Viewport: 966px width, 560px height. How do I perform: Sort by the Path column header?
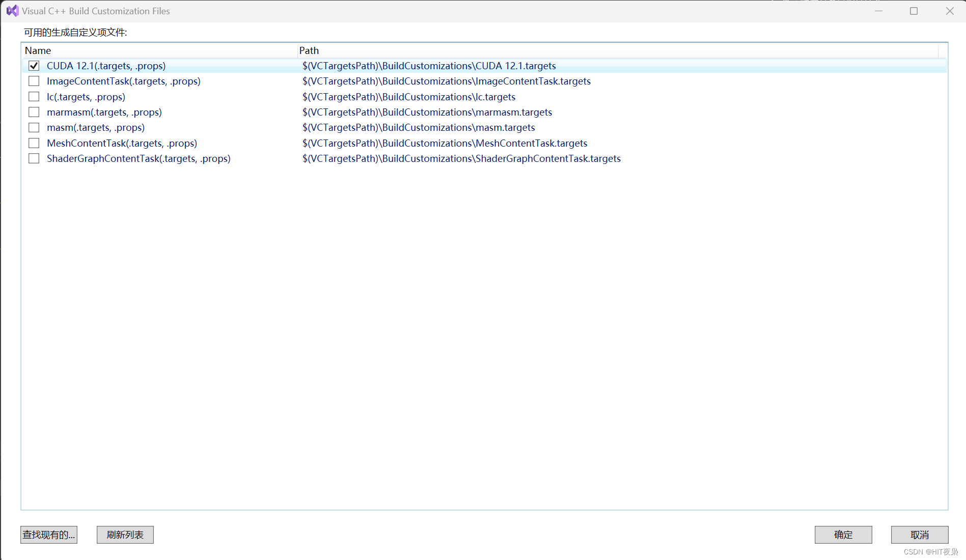point(618,50)
